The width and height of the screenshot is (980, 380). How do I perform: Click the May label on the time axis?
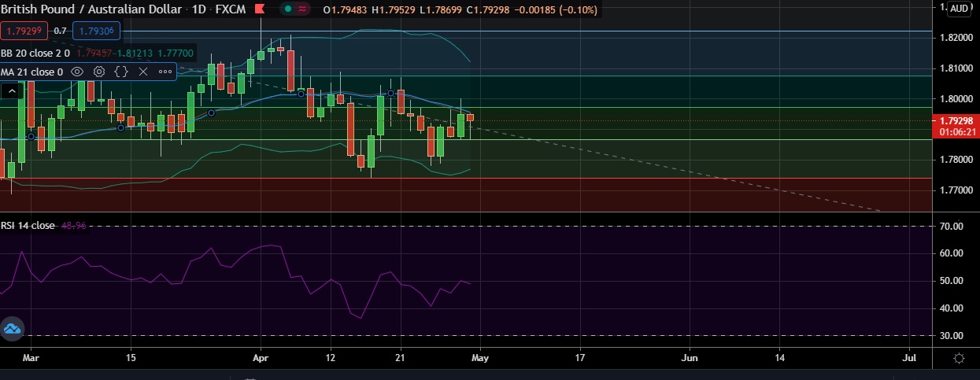(480, 358)
